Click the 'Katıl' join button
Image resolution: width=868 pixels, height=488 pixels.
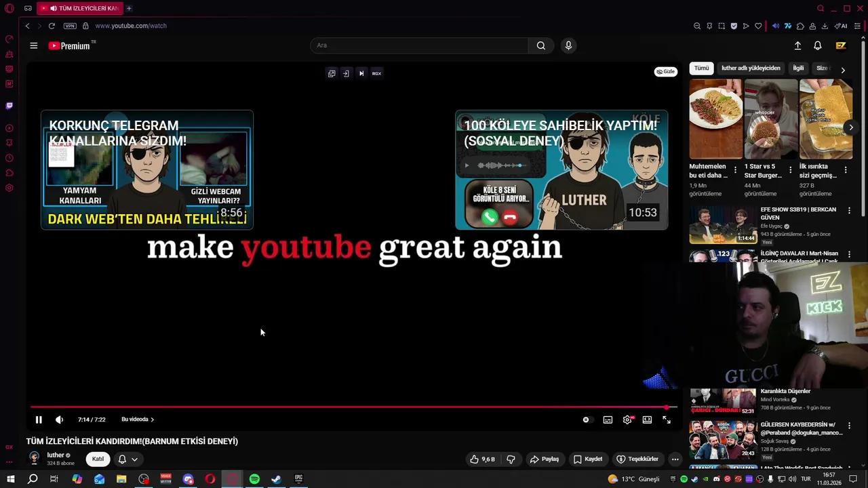point(98,459)
